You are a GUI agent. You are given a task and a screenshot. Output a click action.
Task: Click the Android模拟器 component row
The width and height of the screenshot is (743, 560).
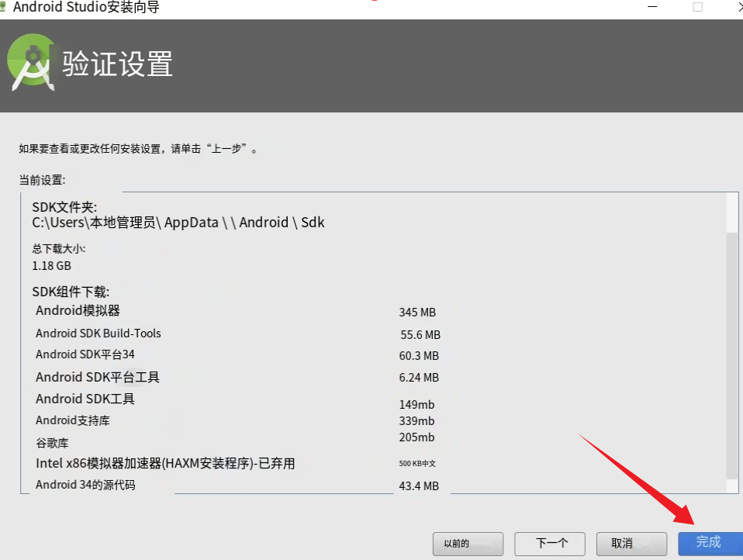click(78, 310)
